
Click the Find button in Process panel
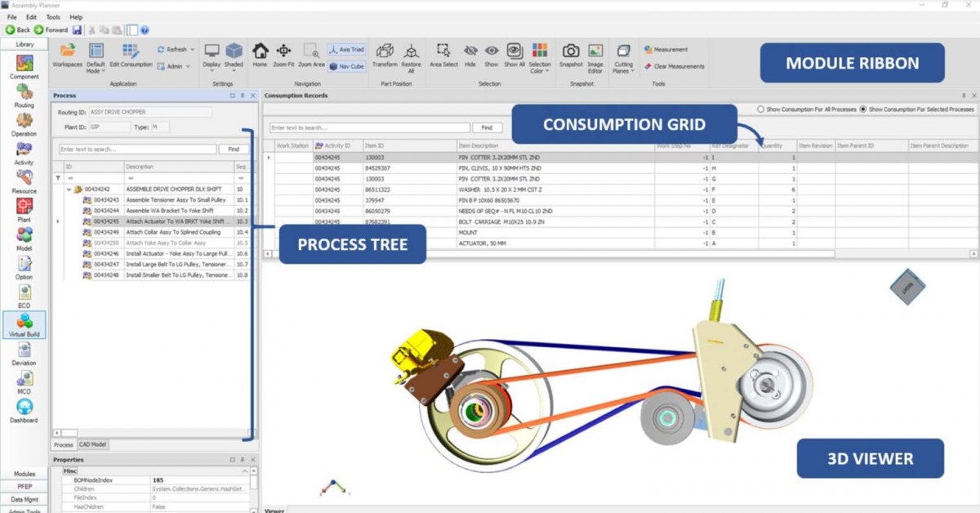point(234,149)
